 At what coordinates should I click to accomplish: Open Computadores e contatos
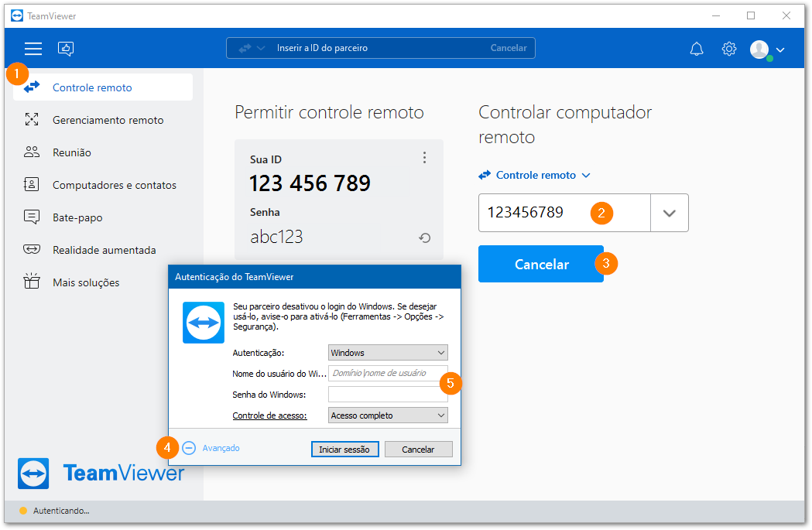[103, 185]
